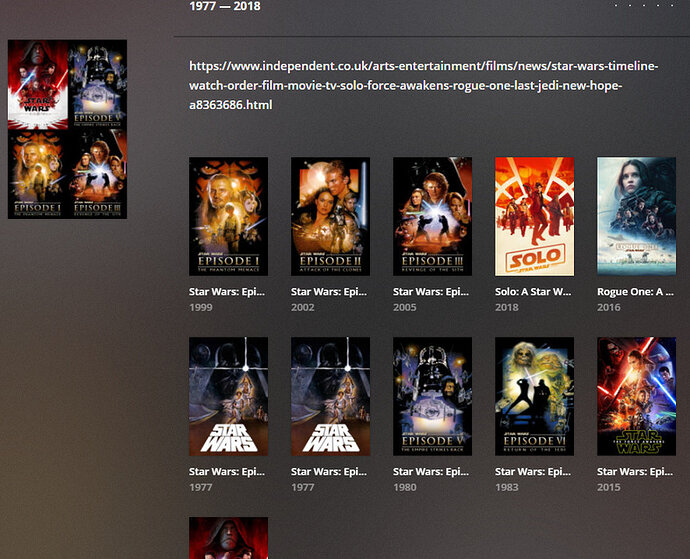Click the year 1999 under Episode I
Image resolution: width=690 pixels, height=559 pixels.
(201, 307)
